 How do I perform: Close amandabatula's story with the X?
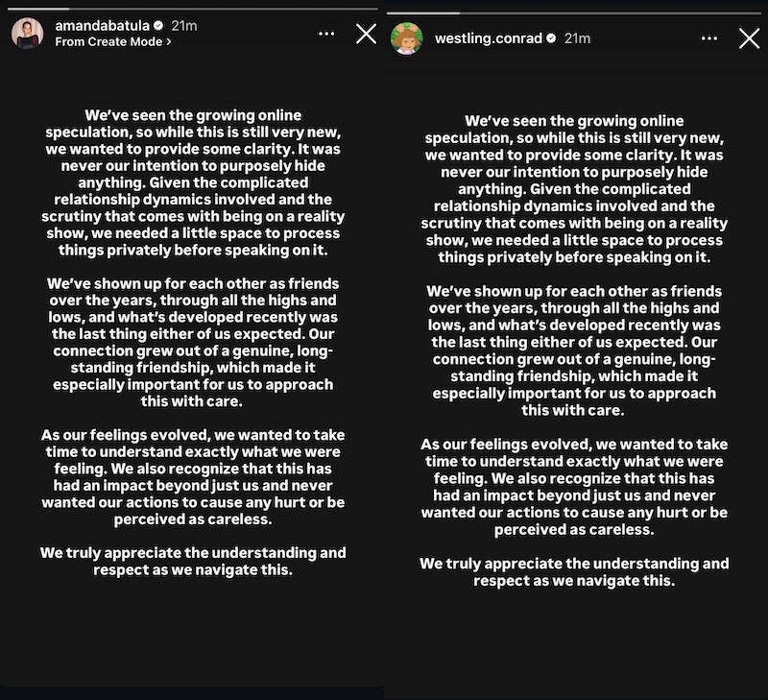pos(365,35)
